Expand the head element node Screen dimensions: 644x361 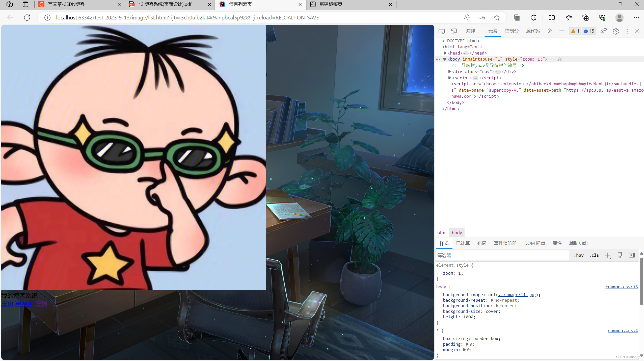coord(445,53)
